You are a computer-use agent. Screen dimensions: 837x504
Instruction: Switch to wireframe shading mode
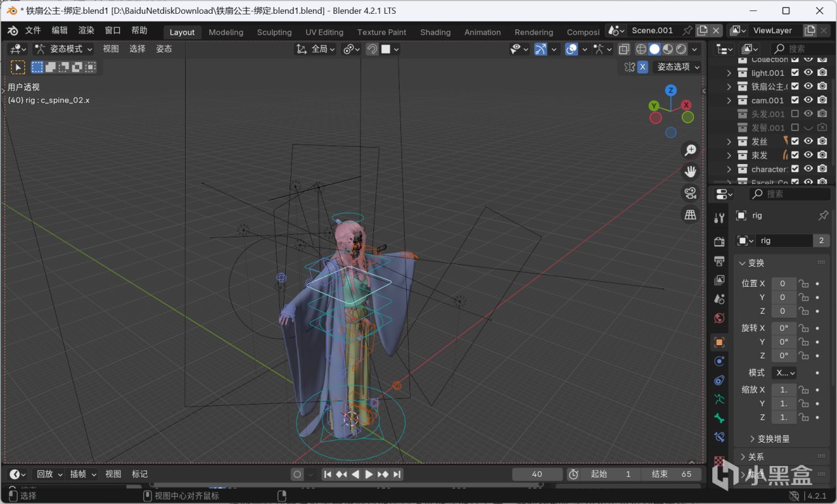coord(641,49)
